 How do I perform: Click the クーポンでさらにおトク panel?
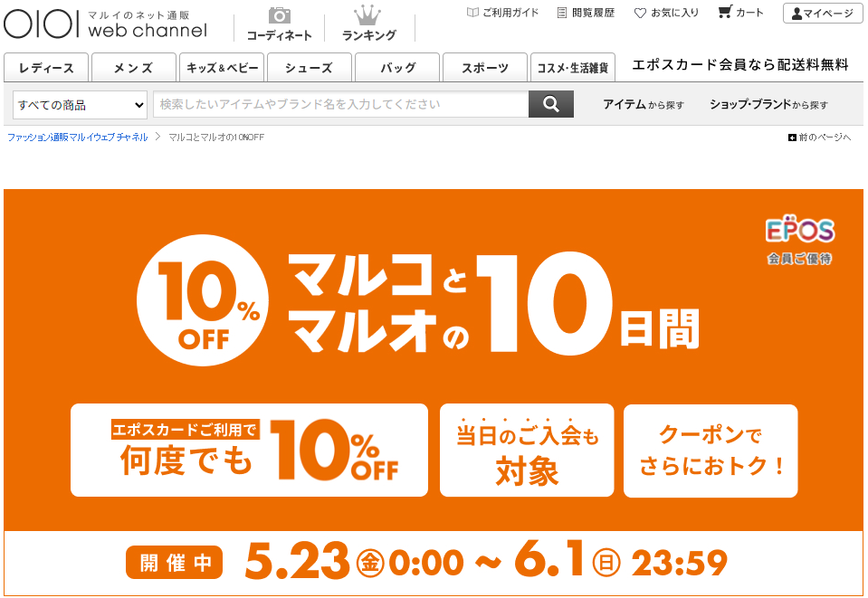pos(711,451)
